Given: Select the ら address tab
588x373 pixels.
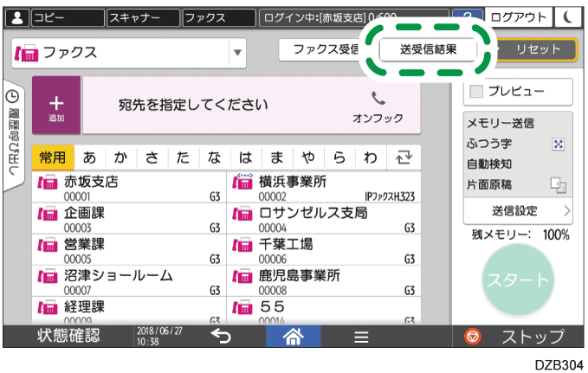Looking at the screenshot, I should (x=339, y=158).
